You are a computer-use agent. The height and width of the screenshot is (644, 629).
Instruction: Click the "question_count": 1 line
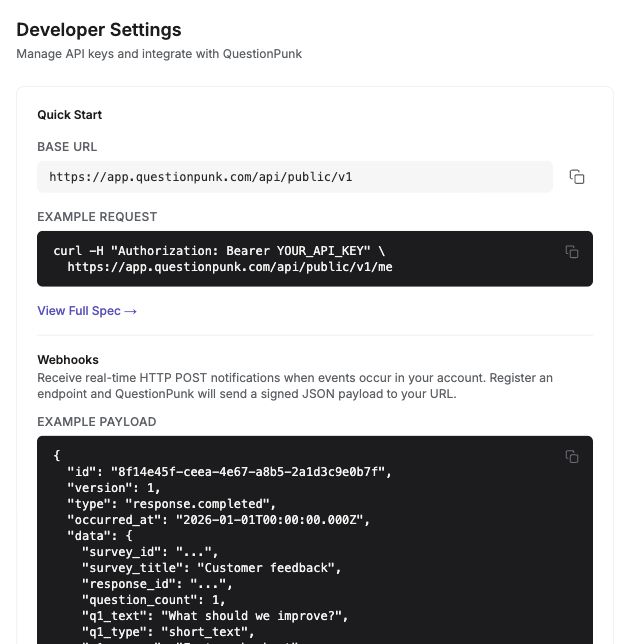point(154,600)
